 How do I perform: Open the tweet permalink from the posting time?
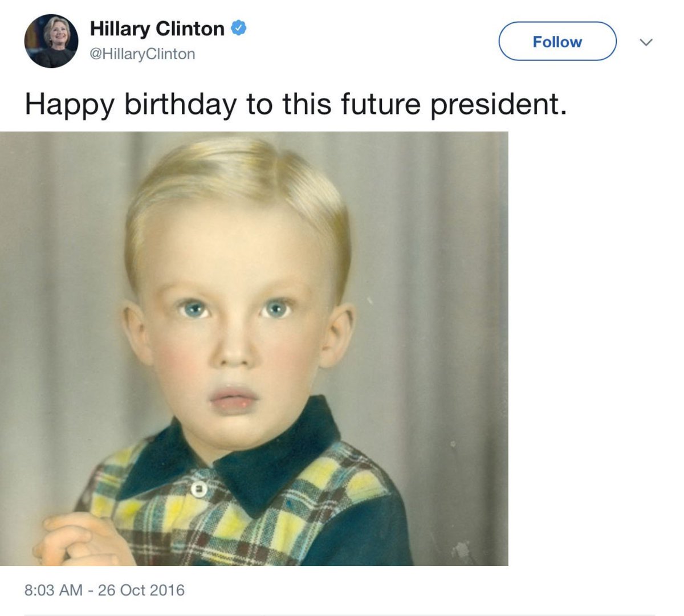pos(54,590)
